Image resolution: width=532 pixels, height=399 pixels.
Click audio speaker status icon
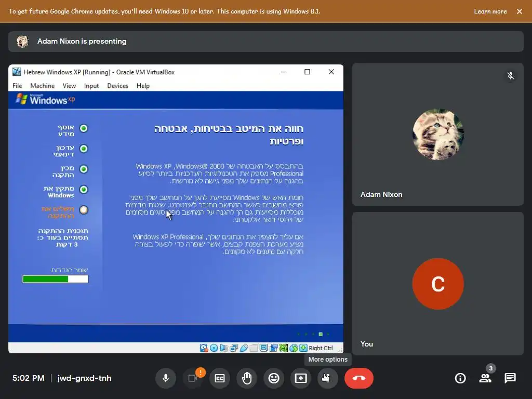(223, 348)
